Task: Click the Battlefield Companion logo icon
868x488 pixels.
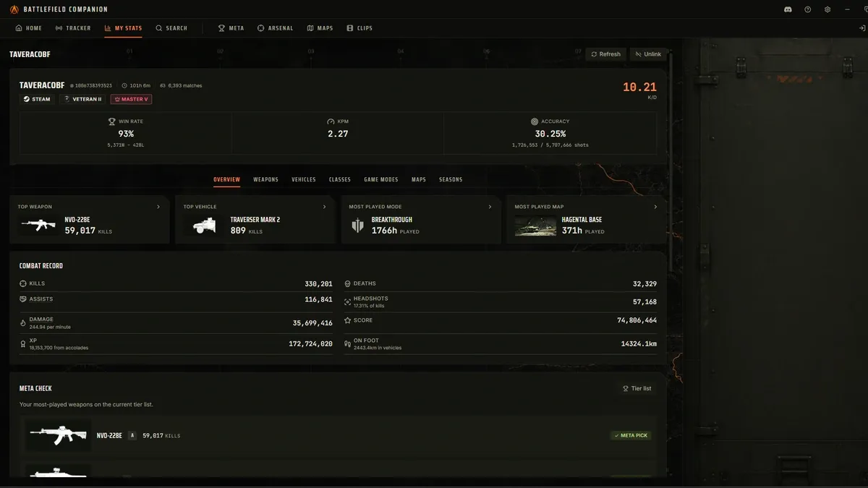Action: 14,9
